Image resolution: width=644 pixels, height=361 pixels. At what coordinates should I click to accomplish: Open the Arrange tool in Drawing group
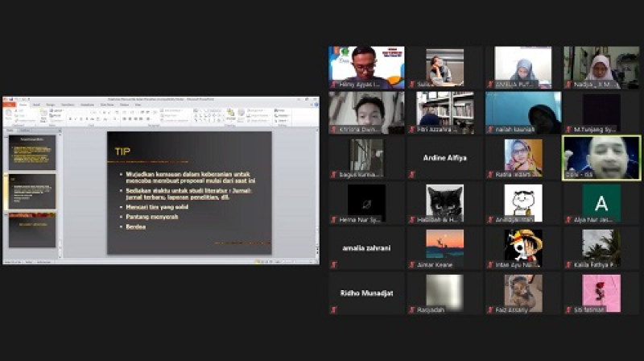tap(230, 114)
